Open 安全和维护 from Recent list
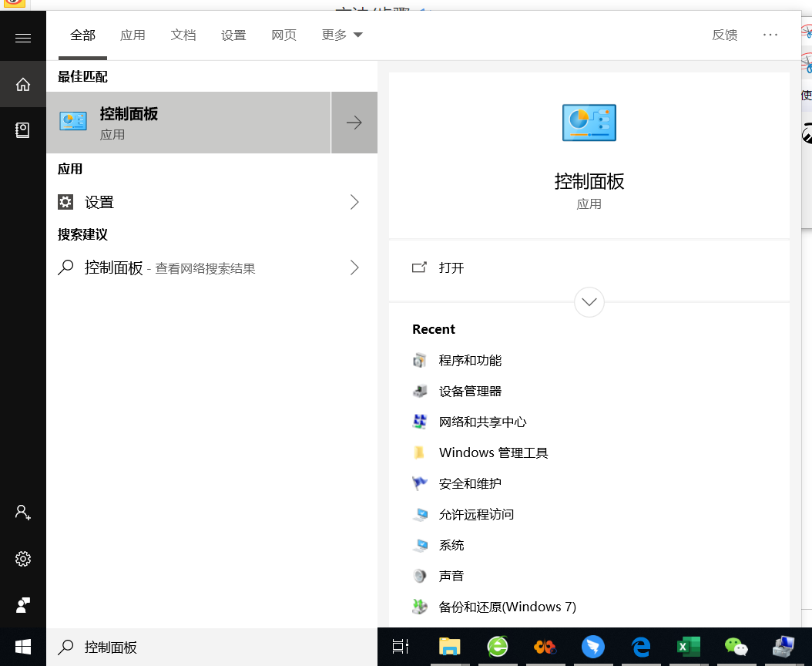This screenshot has height=666, width=812. [x=470, y=483]
